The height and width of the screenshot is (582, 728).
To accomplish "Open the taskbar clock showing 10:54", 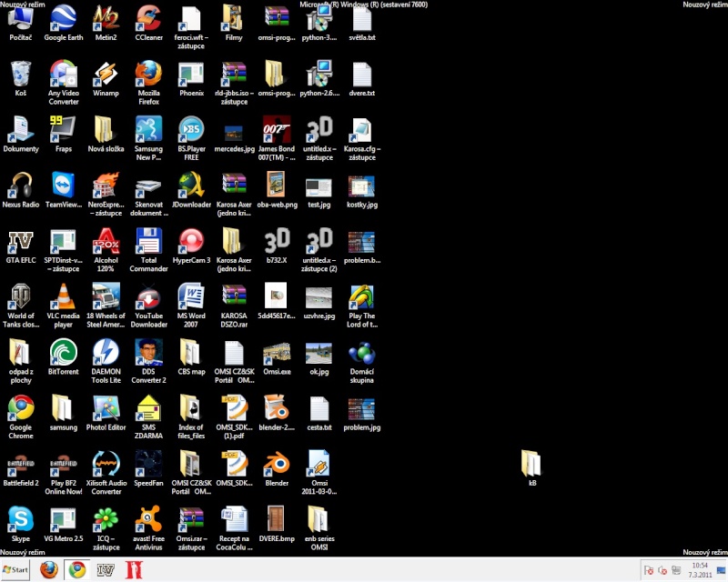I will [x=700, y=570].
